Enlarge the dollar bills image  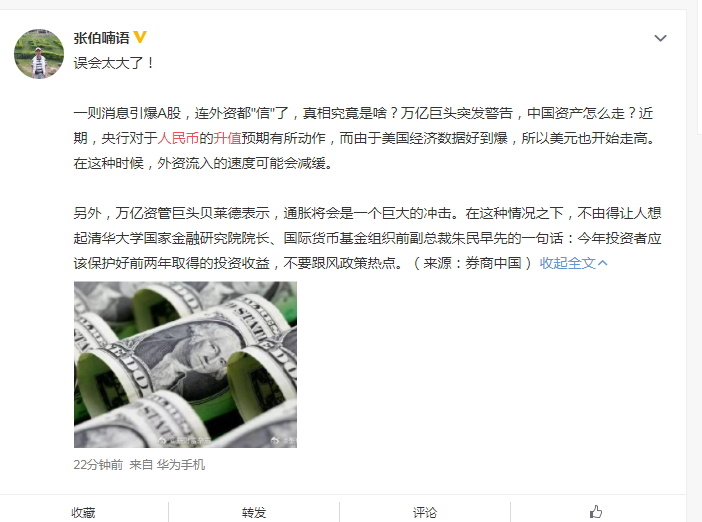[185, 364]
